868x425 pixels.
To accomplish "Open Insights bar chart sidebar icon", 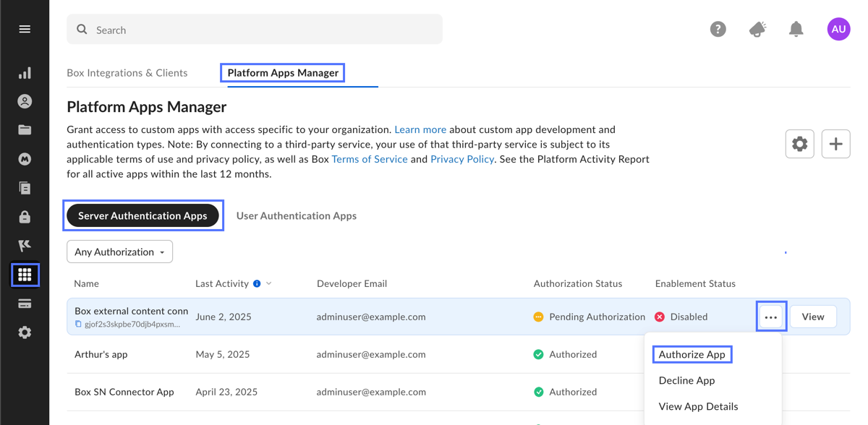I will 25,72.
